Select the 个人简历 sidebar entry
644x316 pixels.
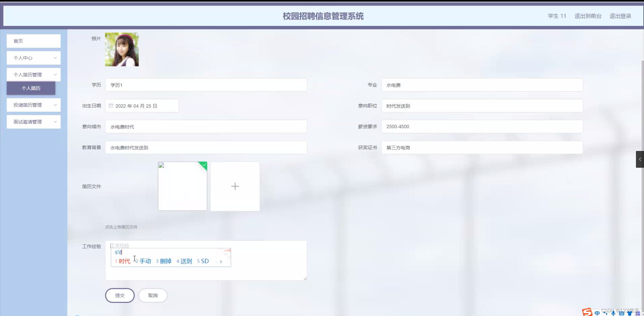[x=31, y=88]
